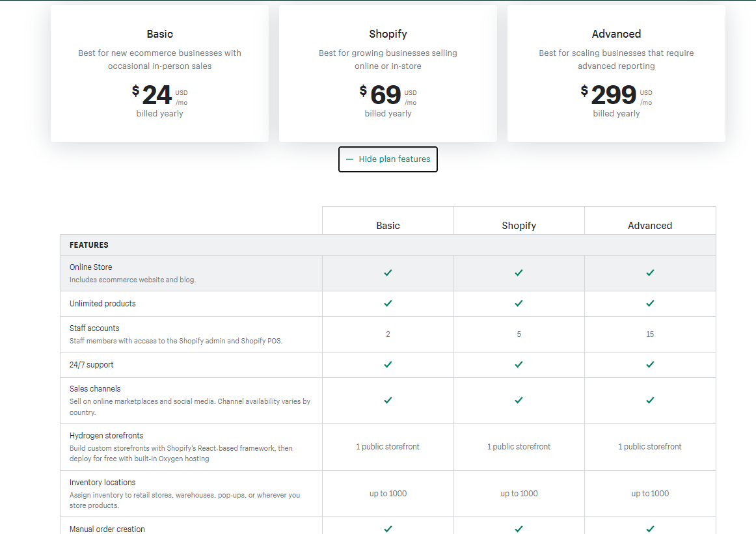Click the Inventory locations row label
This screenshot has width=756, height=534.
(102, 482)
